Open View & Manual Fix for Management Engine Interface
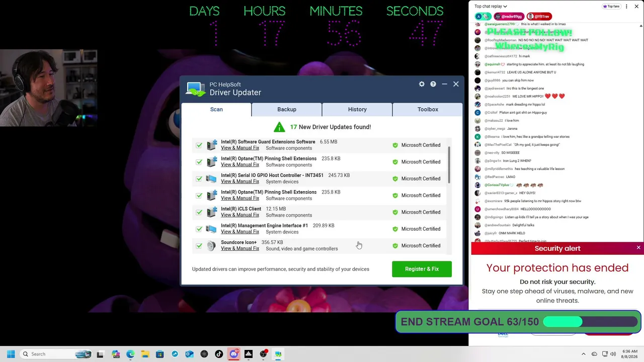Viewport: 644px width, 362px height. pyautogui.click(x=240, y=232)
